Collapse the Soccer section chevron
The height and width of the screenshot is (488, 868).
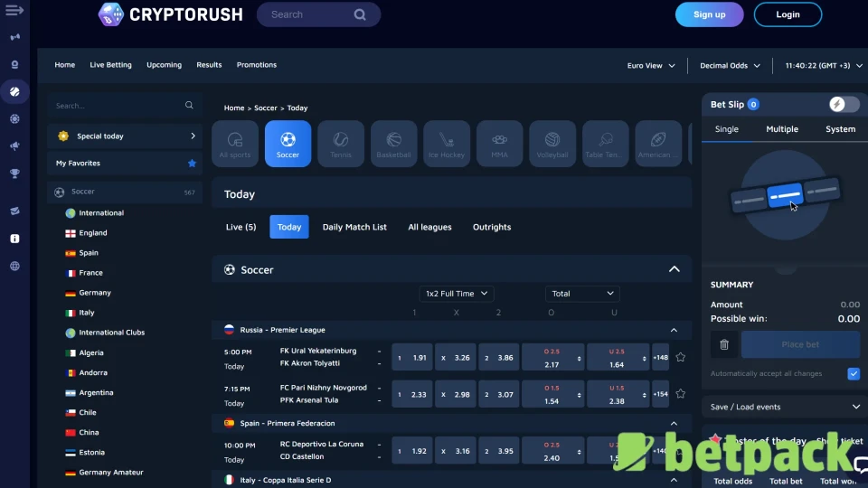tap(674, 269)
